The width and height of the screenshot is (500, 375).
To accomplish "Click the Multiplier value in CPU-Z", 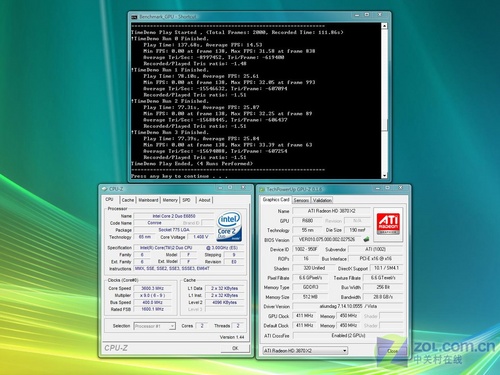I will [x=152, y=295].
